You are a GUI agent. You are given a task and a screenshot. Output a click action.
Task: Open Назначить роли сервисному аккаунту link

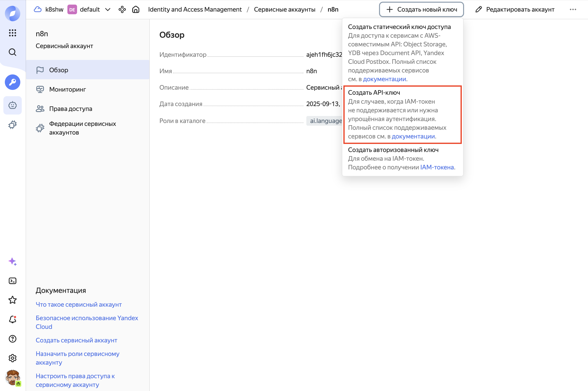pyautogui.click(x=78, y=358)
